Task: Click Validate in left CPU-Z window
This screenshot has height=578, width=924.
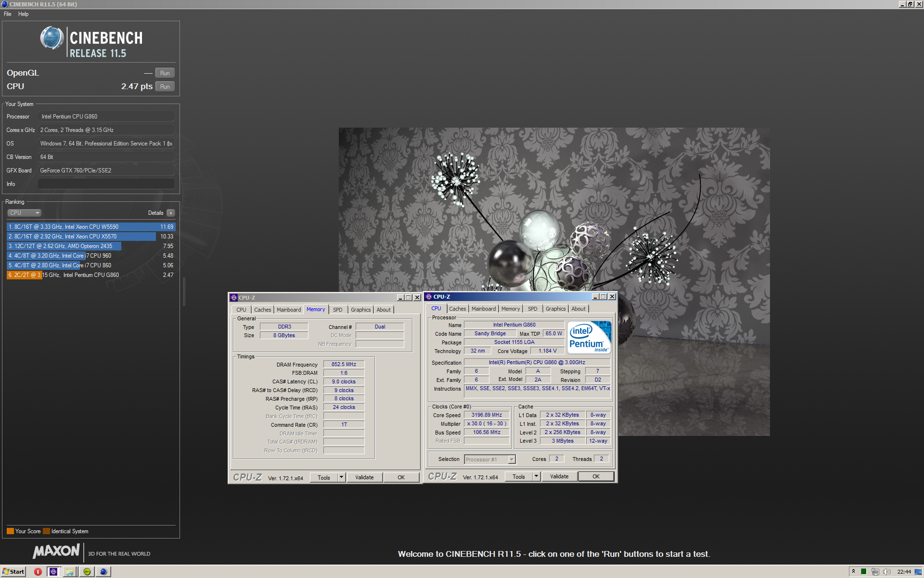Action: [364, 477]
